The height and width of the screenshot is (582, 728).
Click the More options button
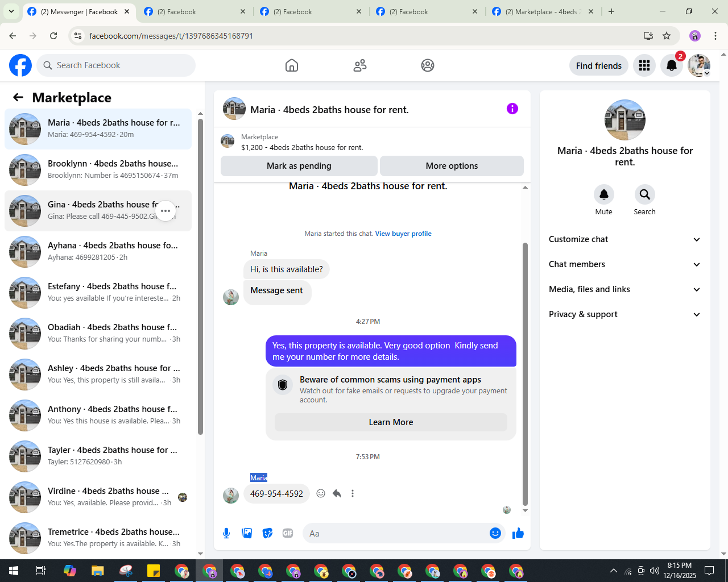tap(452, 166)
